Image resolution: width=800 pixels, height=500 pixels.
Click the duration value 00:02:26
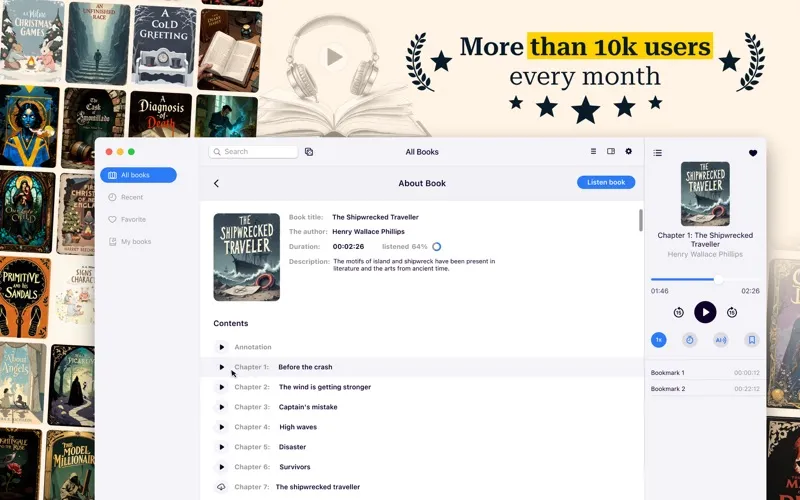click(x=348, y=246)
